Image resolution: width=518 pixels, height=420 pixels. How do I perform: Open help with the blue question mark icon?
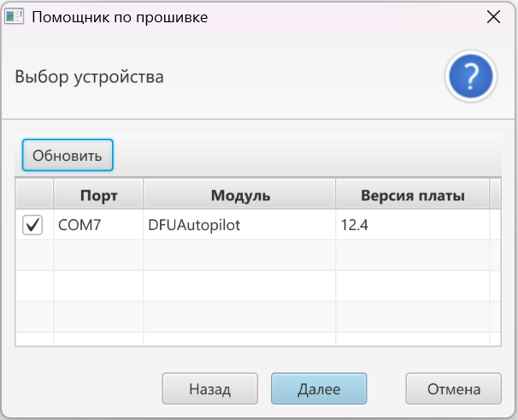pos(471,76)
